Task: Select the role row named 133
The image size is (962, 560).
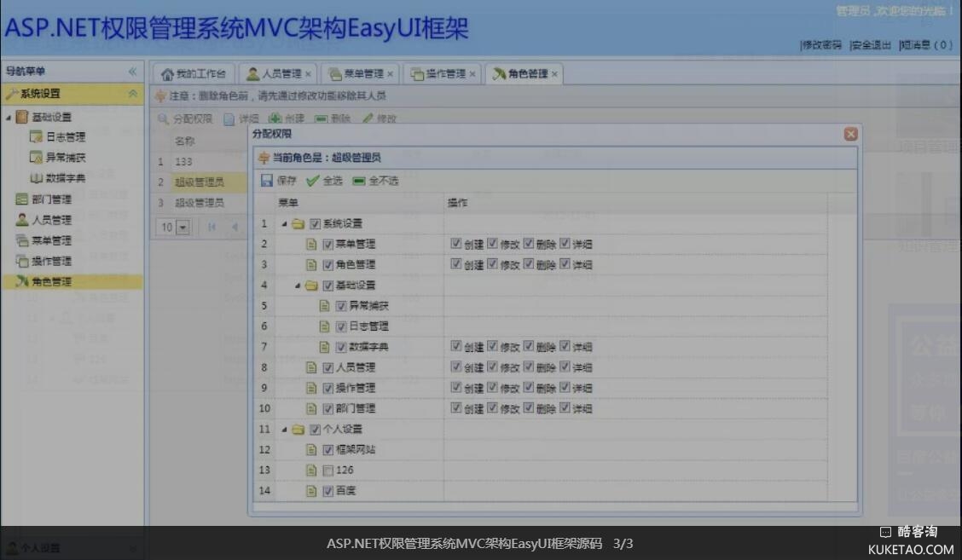Action: pos(200,161)
